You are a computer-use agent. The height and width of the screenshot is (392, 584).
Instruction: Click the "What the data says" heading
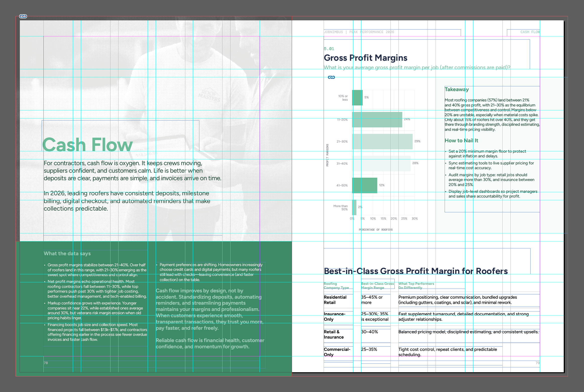point(67,253)
